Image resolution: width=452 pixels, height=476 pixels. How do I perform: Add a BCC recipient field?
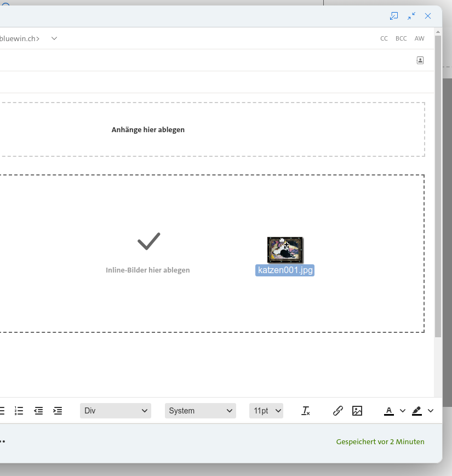401,38
